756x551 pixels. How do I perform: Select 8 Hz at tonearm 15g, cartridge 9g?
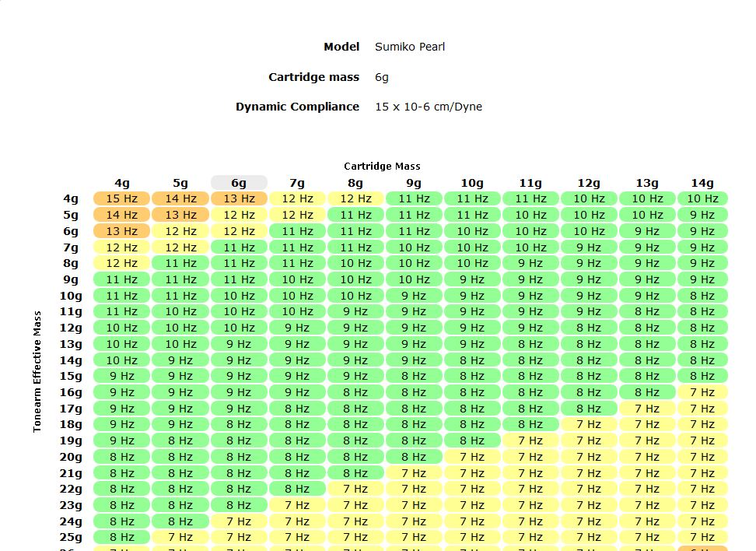pyautogui.click(x=414, y=377)
